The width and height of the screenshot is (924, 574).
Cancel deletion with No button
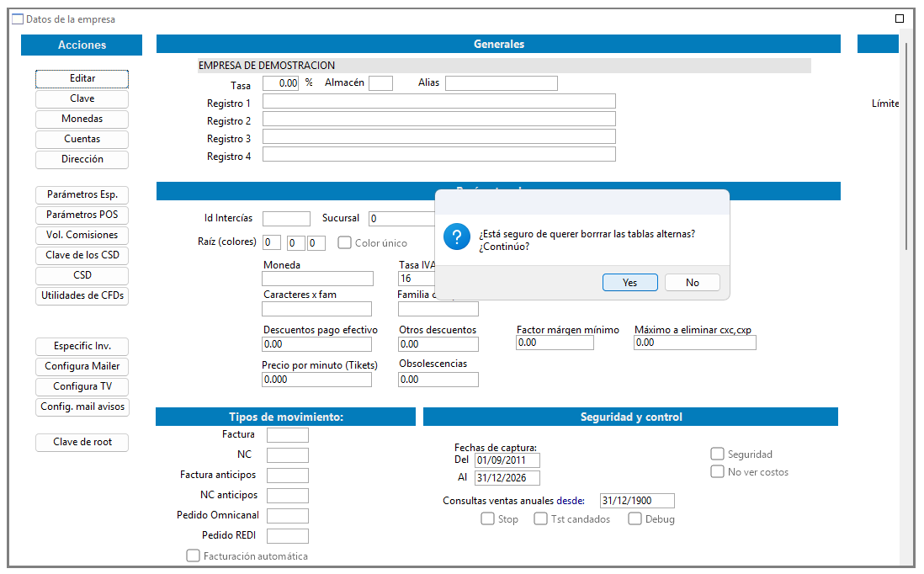click(x=693, y=282)
